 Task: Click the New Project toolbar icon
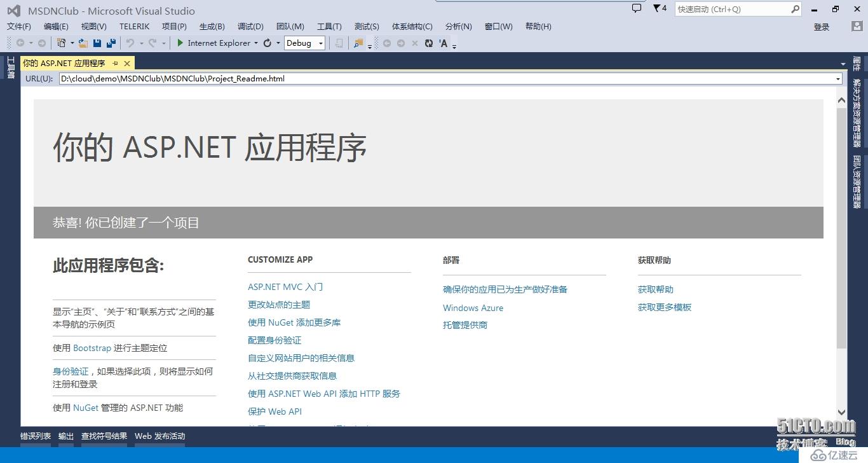62,43
